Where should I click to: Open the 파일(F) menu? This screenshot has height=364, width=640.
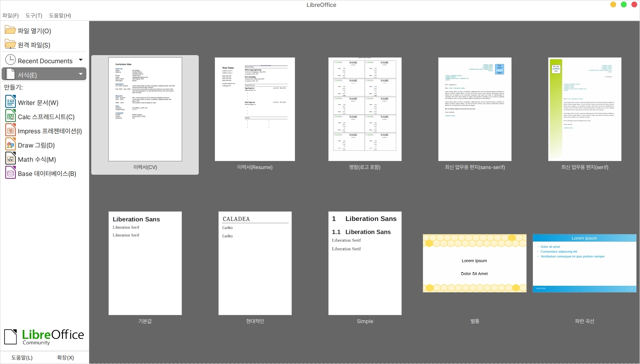pos(11,15)
